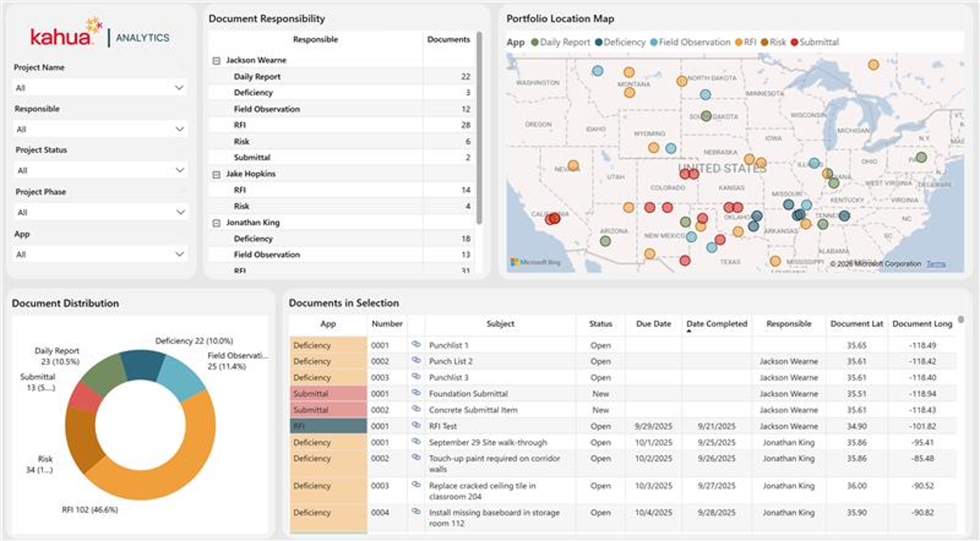Click the Kahua Analytics logo
Screen dimensions: 980x541
100,33
